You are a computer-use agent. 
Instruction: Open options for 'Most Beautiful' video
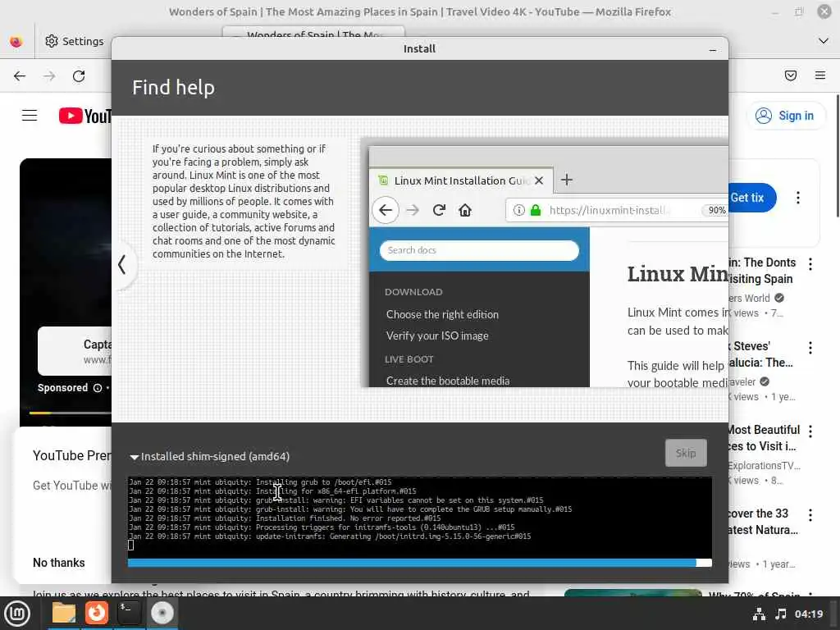pyautogui.click(x=810, y=431)
